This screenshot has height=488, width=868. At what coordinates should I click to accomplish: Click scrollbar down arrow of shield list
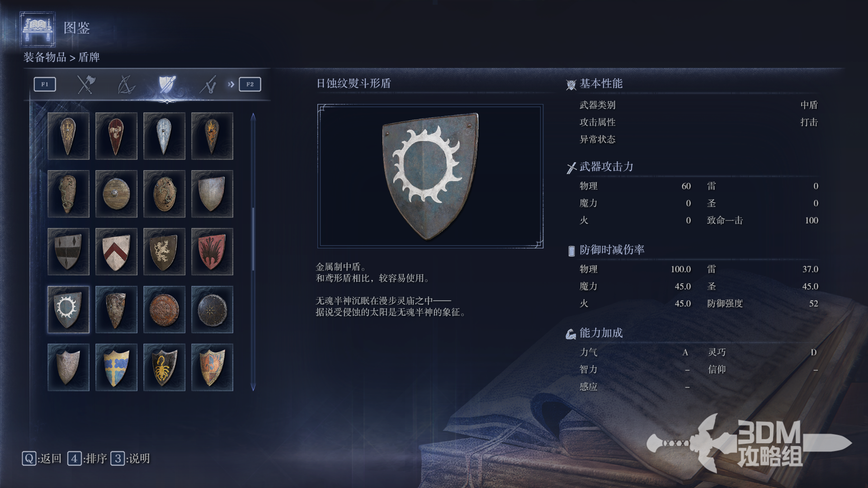pos(253,387)
